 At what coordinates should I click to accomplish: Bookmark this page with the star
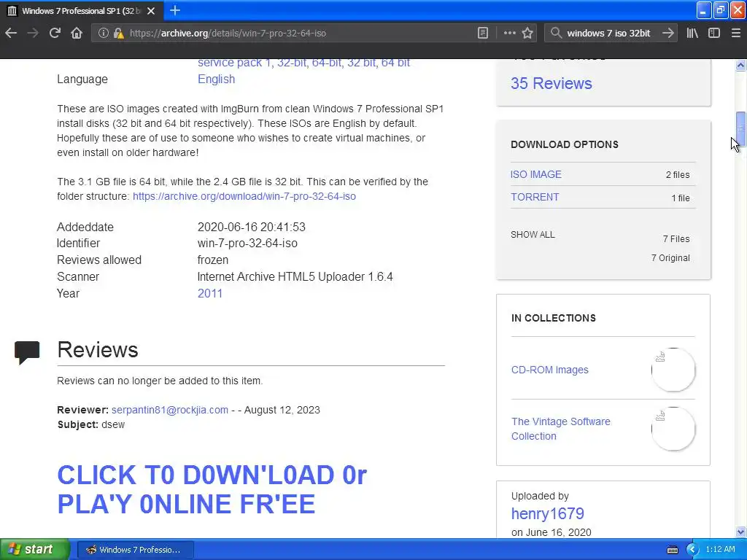tap(527, 33)
